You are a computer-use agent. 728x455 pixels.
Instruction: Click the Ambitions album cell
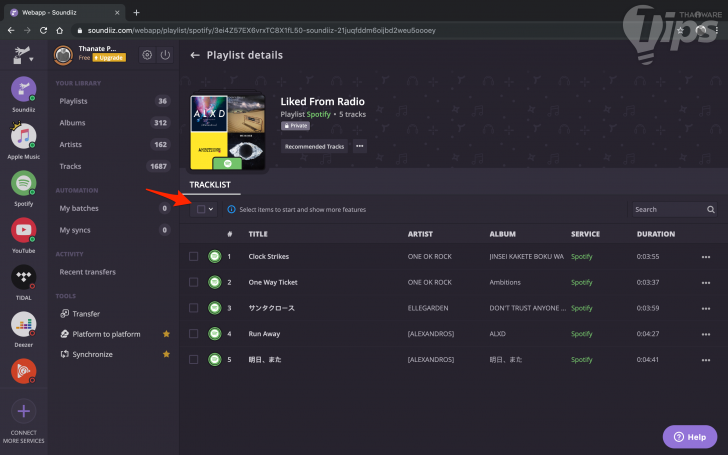[x=505, y=282]
